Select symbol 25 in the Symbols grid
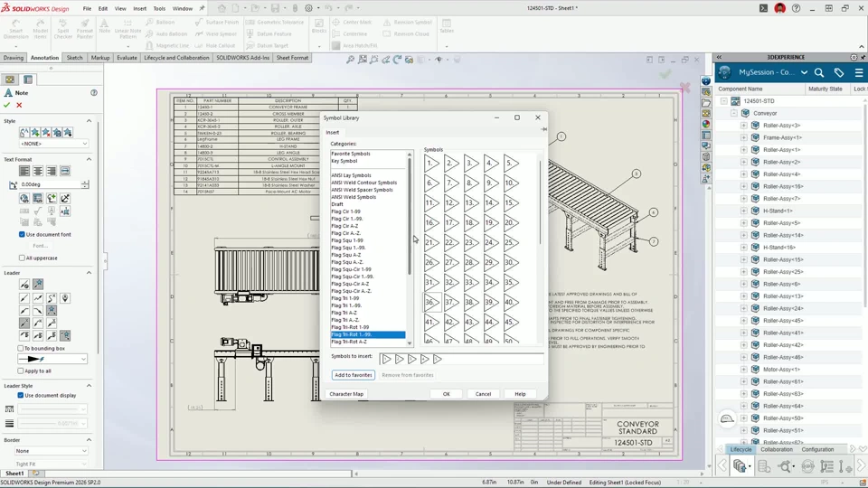 [511, 242]
